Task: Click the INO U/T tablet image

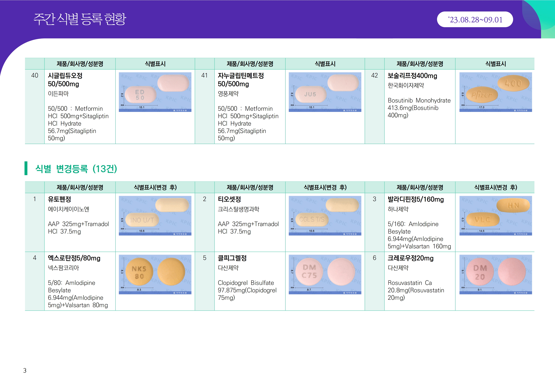Action: (155, 215)
